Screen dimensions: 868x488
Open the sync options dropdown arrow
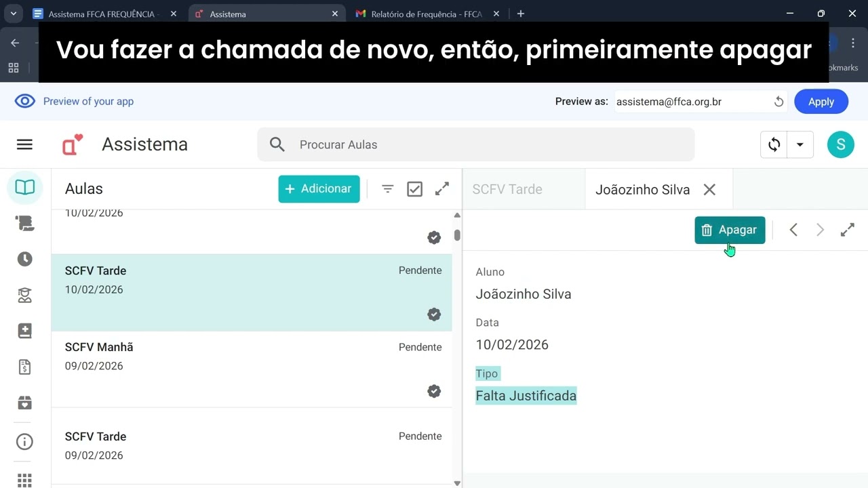pyautogui.click(x=800, y=144)
